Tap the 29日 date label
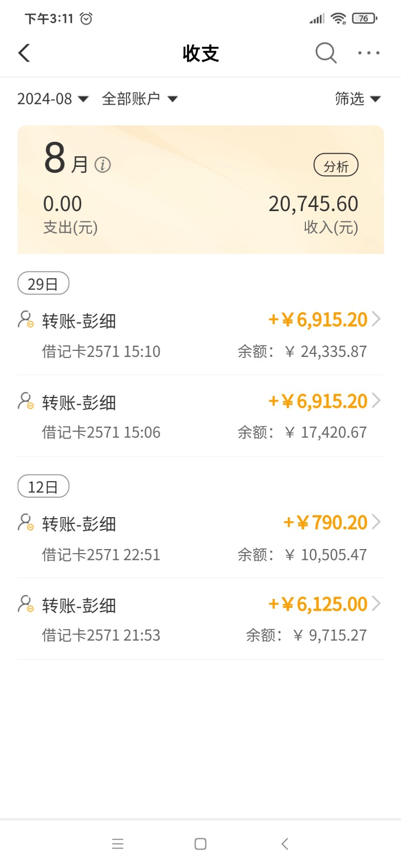Screen dimensions: 401x868 coord(43,284)
